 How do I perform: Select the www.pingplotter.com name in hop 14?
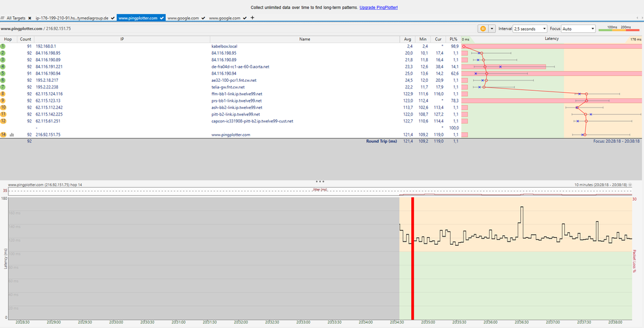point(230,135)
